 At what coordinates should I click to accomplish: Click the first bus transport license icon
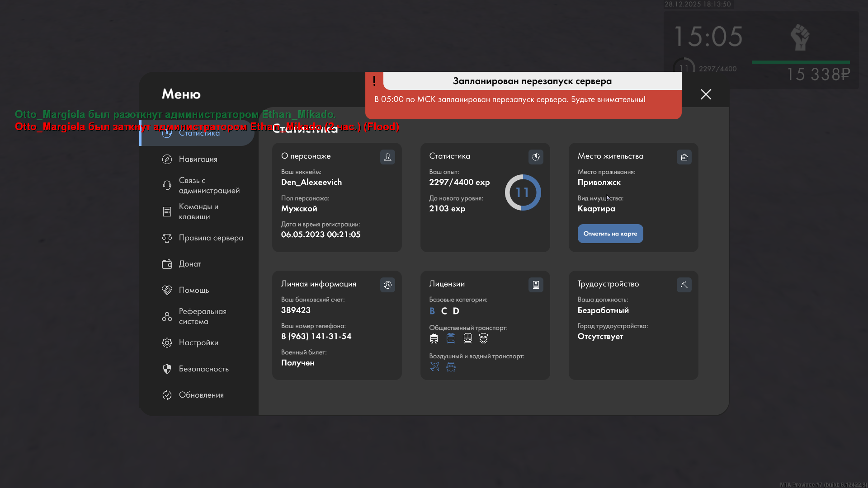(434, 338)
